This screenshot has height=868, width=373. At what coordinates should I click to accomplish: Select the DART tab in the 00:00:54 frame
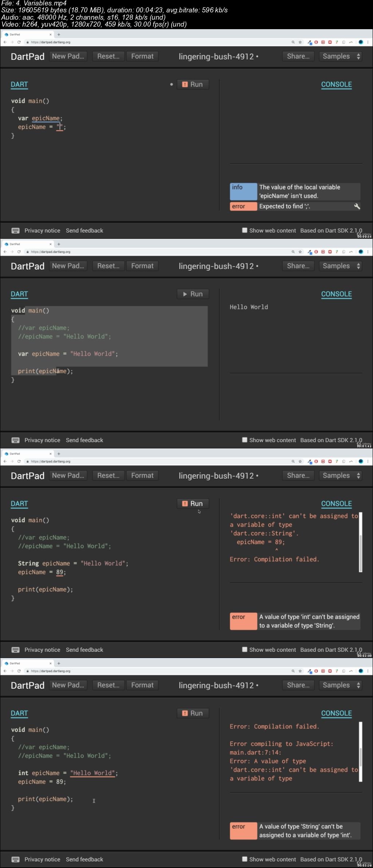pyautogui.click(x=19, y=85)
